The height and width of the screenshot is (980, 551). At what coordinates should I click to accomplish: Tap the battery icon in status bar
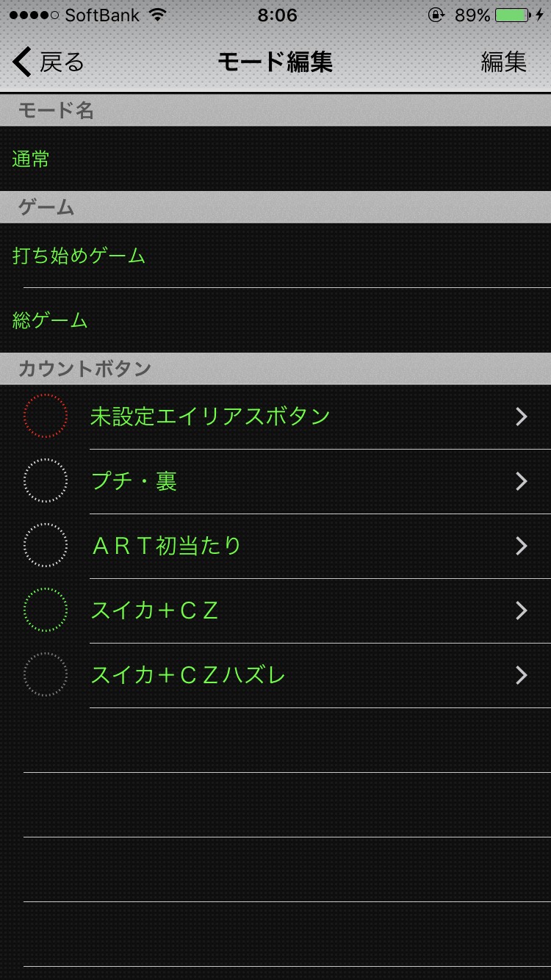(512, 15)
